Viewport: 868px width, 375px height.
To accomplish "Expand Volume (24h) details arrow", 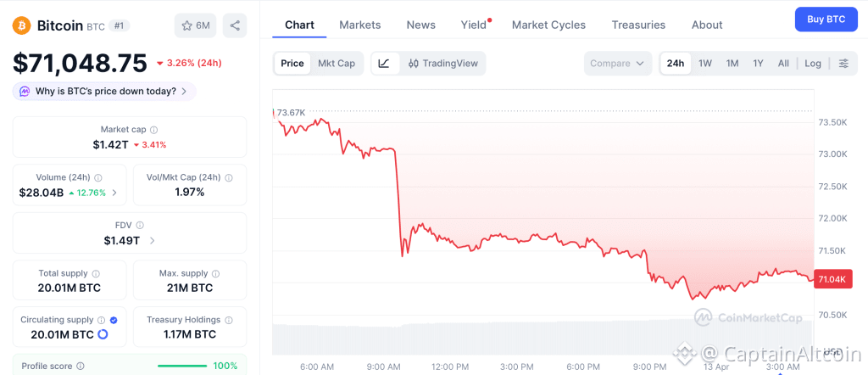I will pos(114,193).
